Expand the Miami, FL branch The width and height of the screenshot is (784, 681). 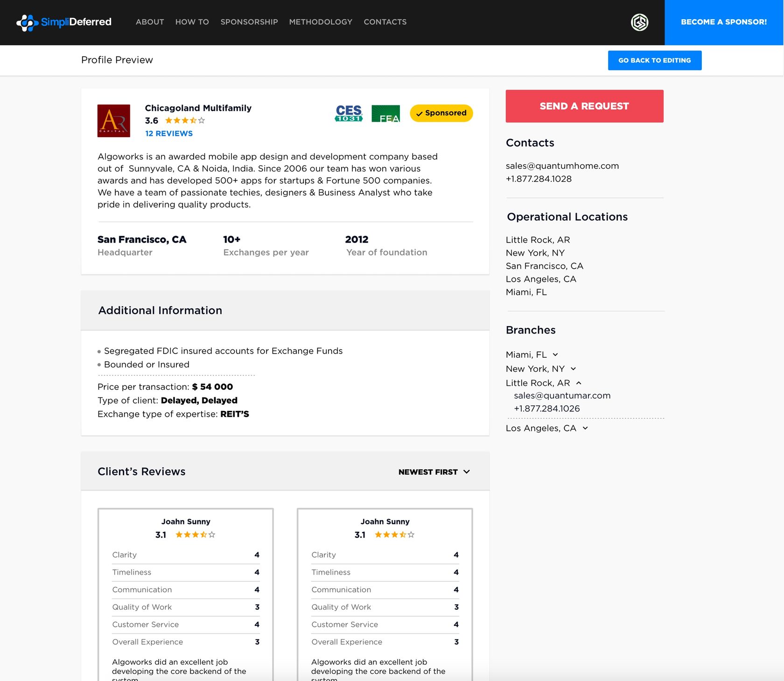[x=555, y=355]
